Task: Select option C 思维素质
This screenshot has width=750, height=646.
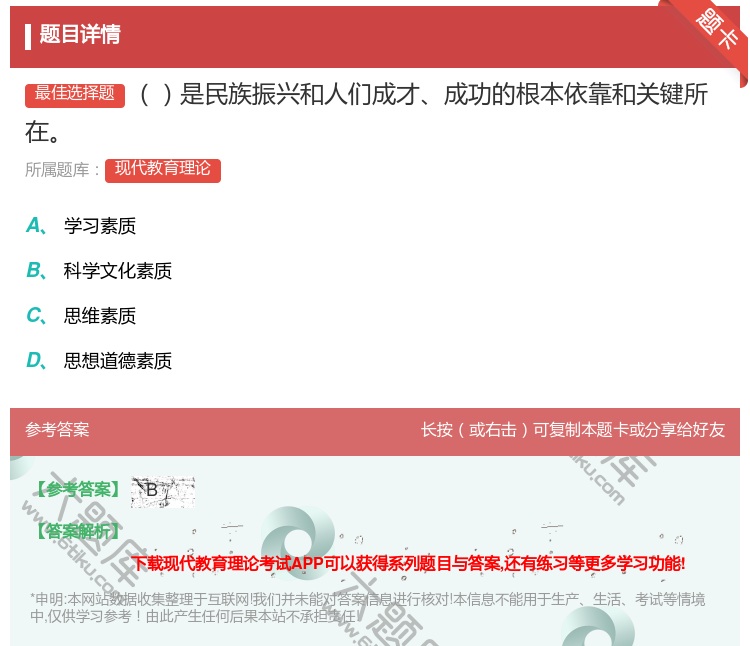Action: click(x=81, y=316)
